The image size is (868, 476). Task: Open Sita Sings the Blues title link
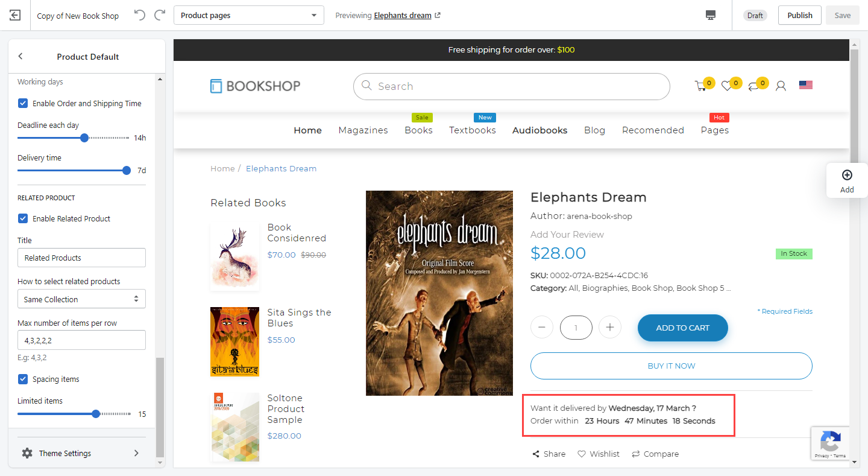tap(300, 318)
